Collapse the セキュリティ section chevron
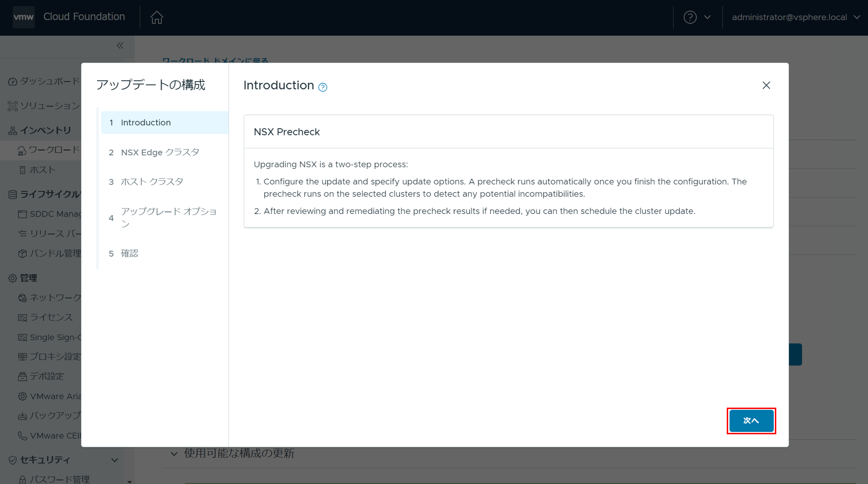This screenshot has width=868, height=484. point(115,460)
